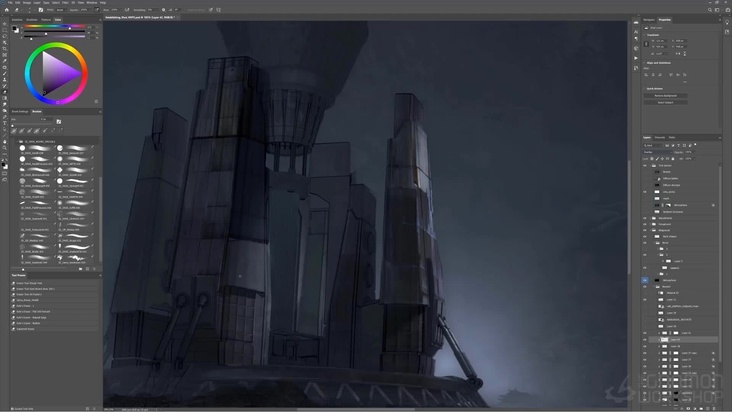Select the Rectangular Marquee tool
The width and height of the screenshot is (732, 412).
(5, 30)
